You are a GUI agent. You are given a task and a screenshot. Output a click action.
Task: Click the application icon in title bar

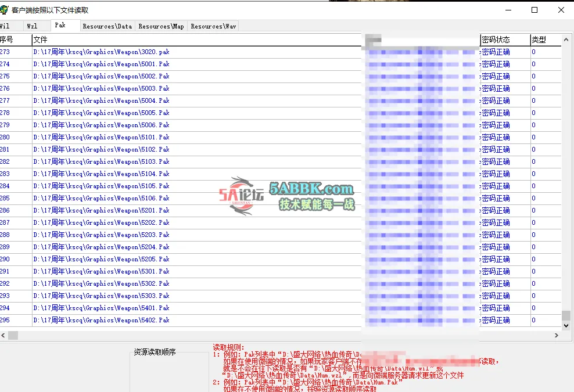coord(4,10)
